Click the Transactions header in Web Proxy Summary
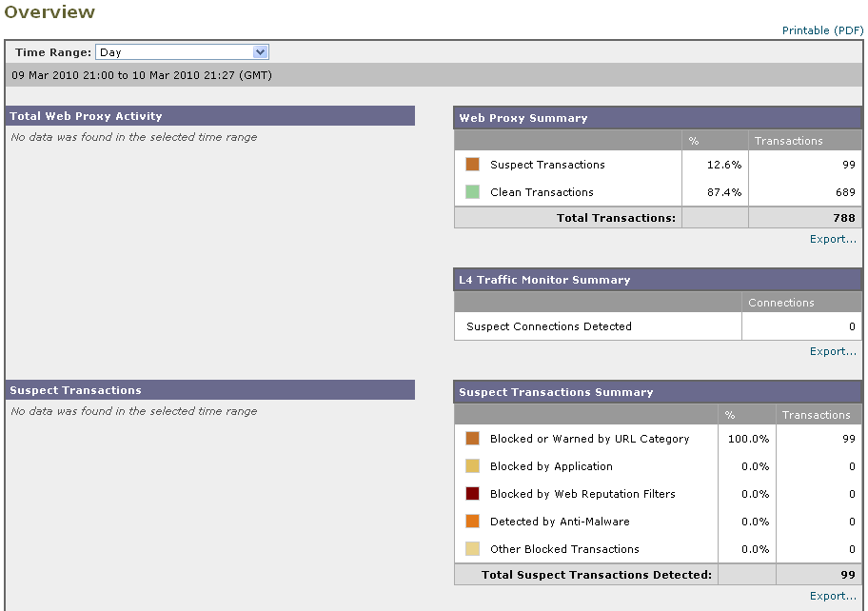The height and width of the screenshot is (611, 868). coord(788,141)
